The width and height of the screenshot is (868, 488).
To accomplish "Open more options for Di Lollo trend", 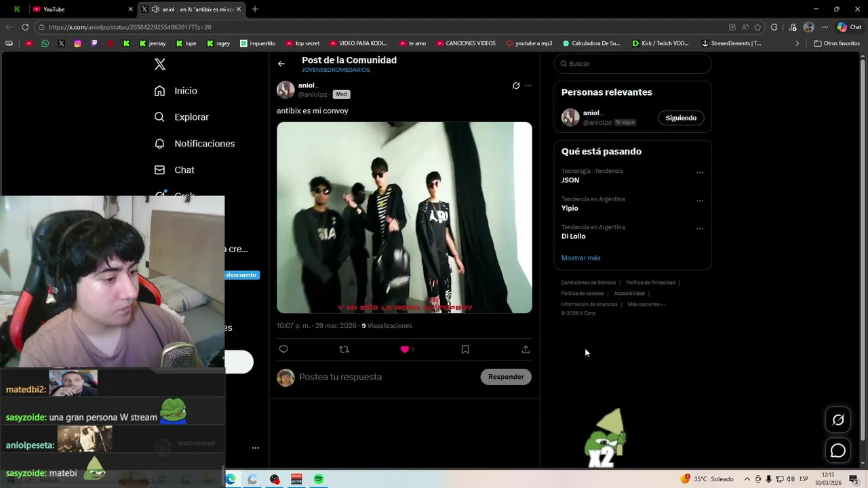I will point(700,228).
